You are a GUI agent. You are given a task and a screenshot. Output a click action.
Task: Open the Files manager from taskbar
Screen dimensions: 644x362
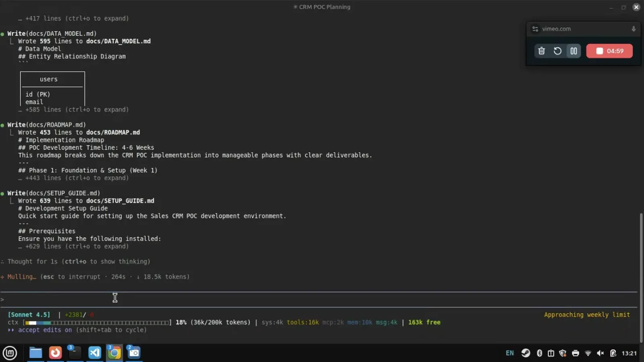35,353
